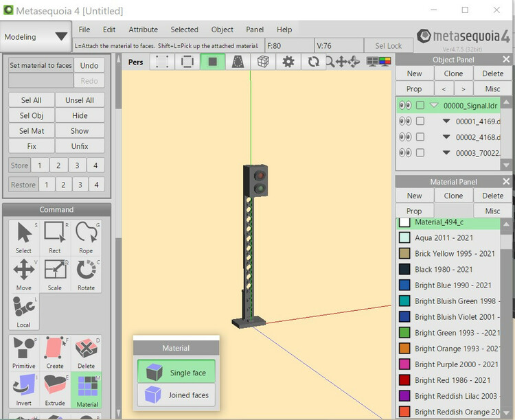This screenshot has width=515, height=420.
Task: Open the Object menu
Action: (x=222, y=30)
